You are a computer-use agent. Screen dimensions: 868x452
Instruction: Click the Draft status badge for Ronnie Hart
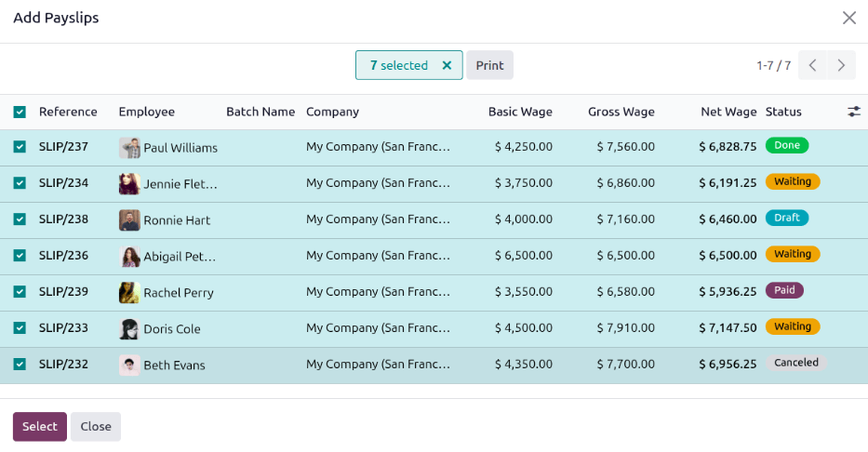point(786,218)
